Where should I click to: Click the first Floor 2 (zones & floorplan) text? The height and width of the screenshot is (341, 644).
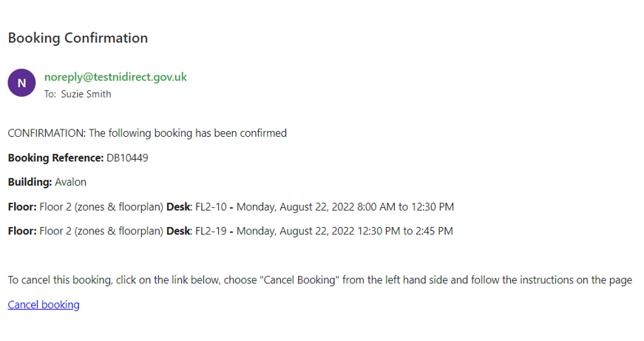click(101, 207)
